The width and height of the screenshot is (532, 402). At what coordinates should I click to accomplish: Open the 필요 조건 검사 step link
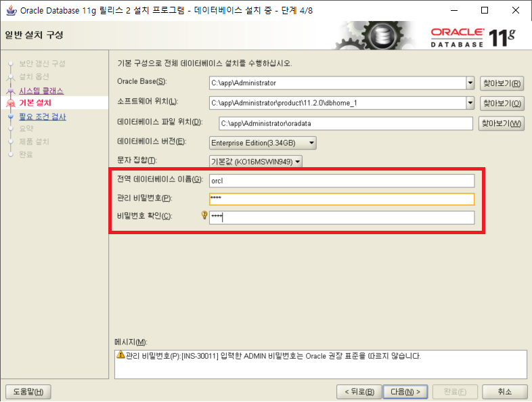click(x=43, y=116)
